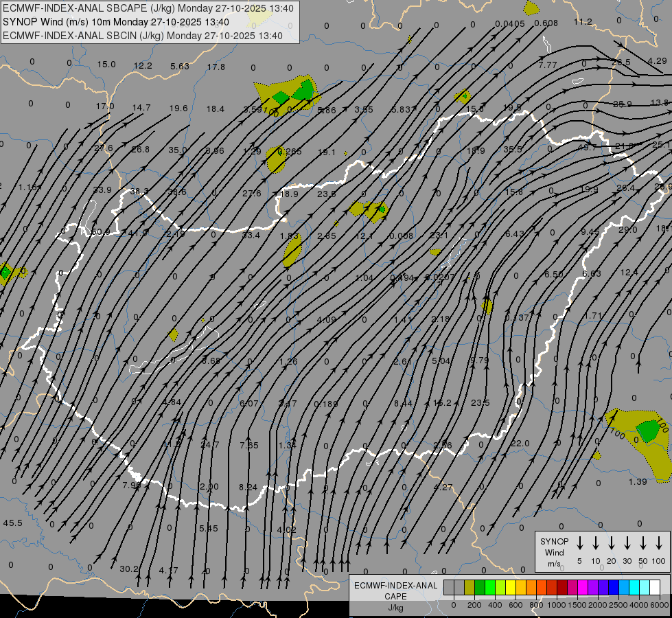672x618 pixels.
Task: Click the map value '49.7'
Action: [587, 147]
